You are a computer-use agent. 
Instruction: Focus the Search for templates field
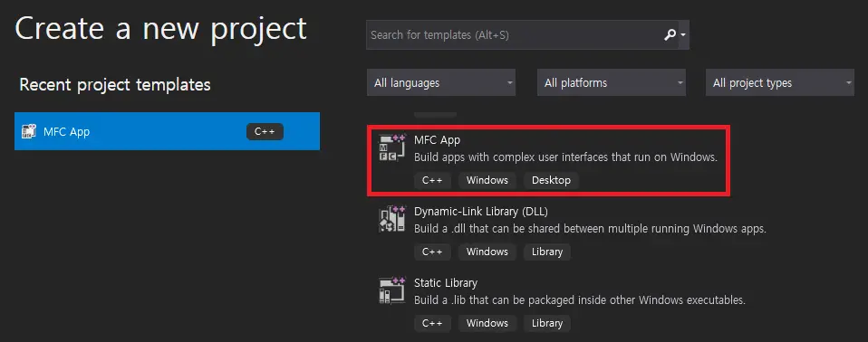pos(527,34)
